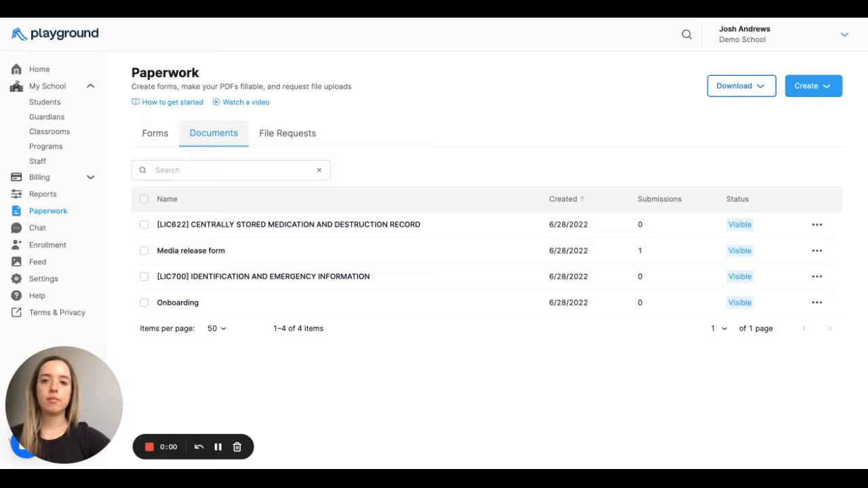Click the Submissions column header
The width and height of the screenshot is (868, 488).
point(660,199)
